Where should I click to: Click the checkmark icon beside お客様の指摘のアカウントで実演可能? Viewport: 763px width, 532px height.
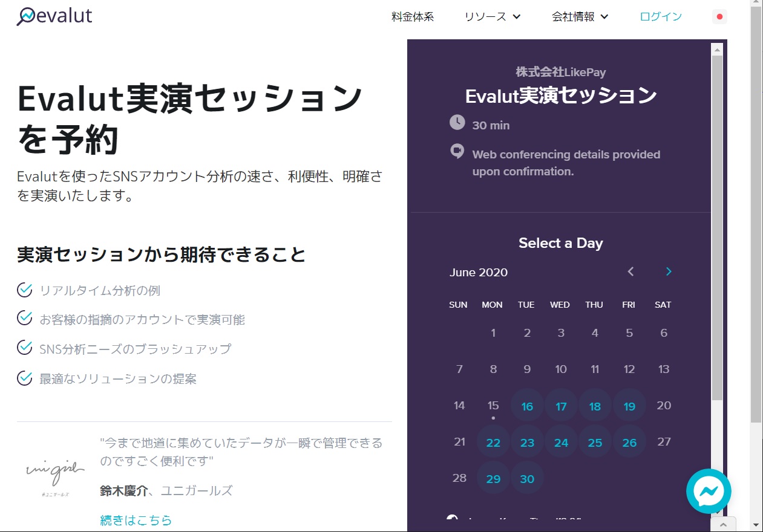25,318
